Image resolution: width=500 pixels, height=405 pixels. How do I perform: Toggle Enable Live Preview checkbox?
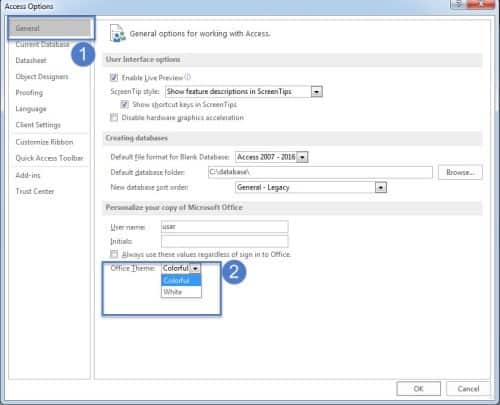pyautogui.click(x=114, y=77)
